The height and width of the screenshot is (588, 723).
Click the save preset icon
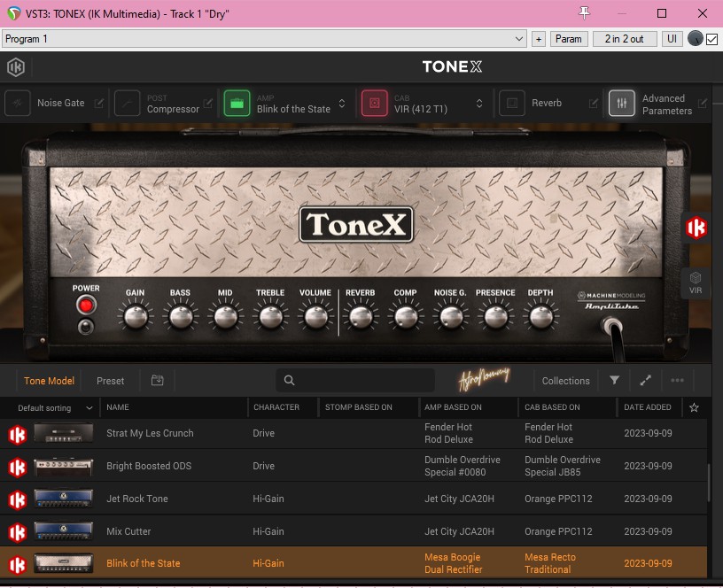pos(157,380)
